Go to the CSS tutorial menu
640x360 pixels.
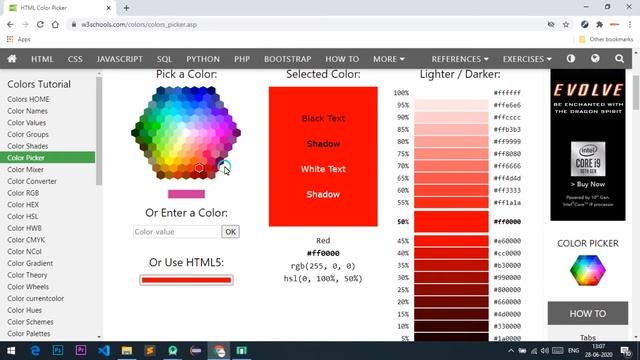tap(75, 59)
